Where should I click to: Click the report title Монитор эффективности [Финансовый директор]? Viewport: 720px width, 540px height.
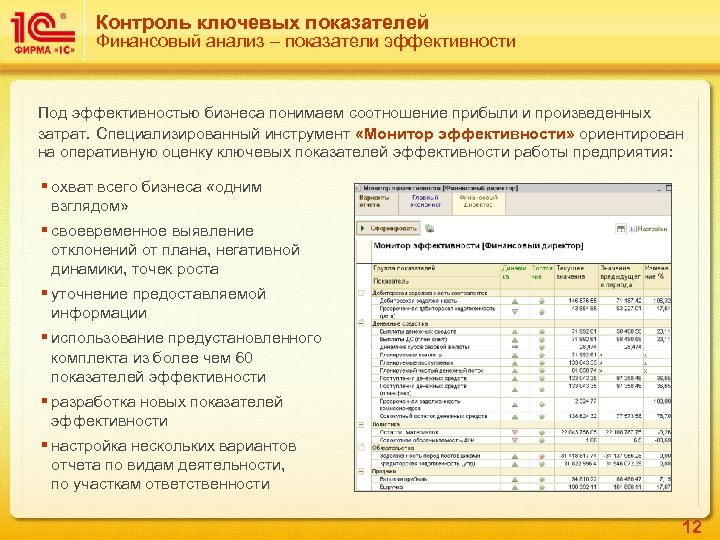[x=478, y=246]
